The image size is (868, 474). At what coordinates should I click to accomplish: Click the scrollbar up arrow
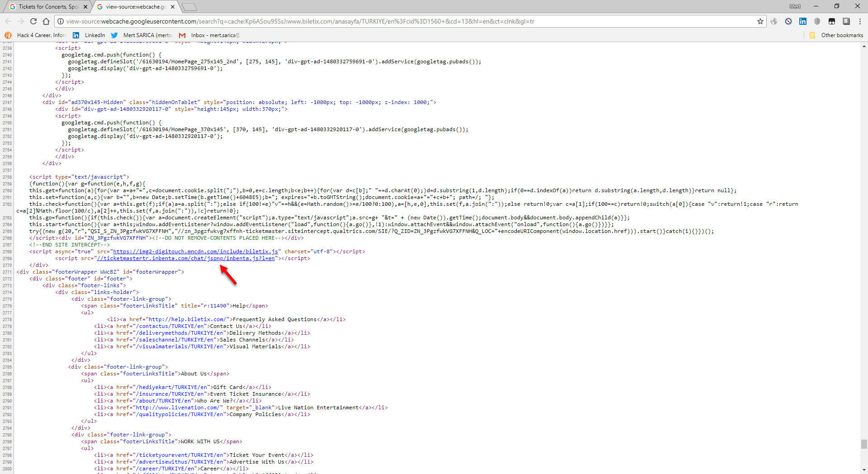tap(864, 46)
